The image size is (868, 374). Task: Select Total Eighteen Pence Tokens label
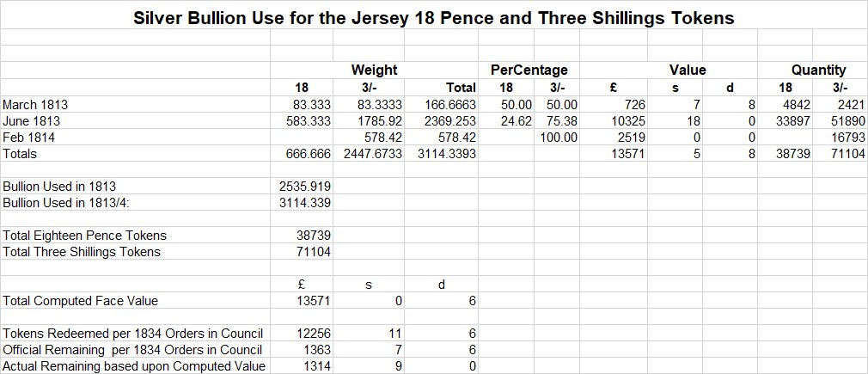click(85, 236)
